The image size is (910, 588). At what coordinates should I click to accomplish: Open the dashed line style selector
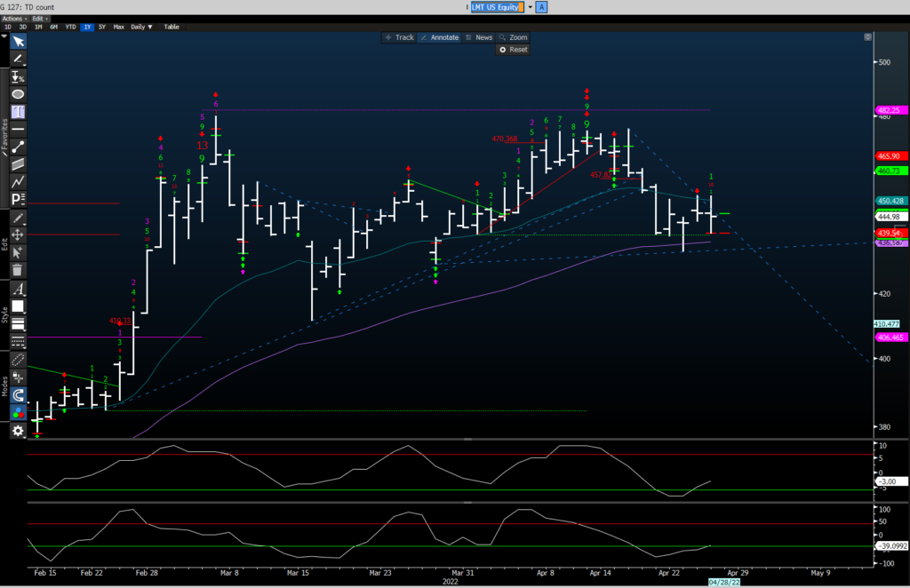[18, 341]
